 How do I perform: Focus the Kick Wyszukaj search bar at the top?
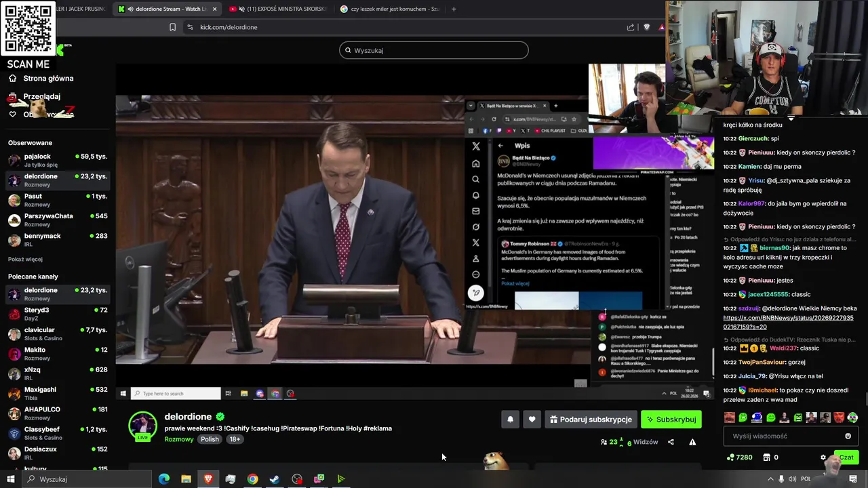point(434,50)
